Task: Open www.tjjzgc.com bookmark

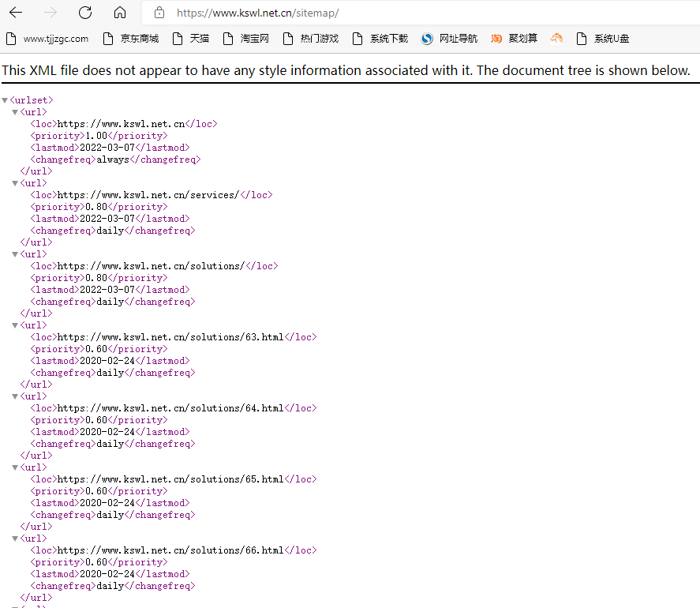Action: [x=47, y=39]
